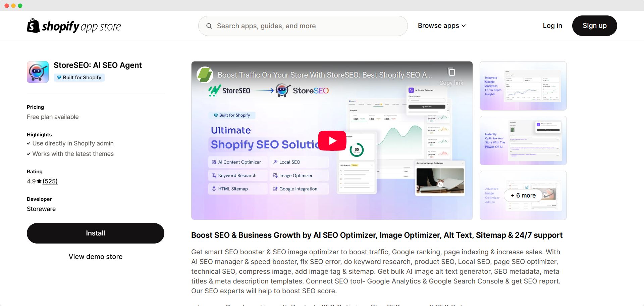Click the Built for Shopify badge
The width and height of the screenshot is (644, 306).
pyautogui.click(x=79, y=78)
